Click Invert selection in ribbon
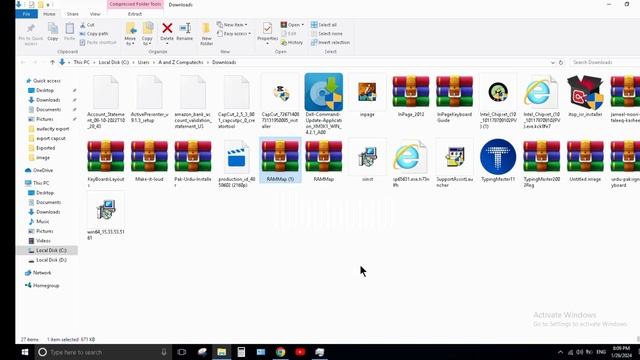This screenshot has height=360, width=640. (x=330, y=42)
